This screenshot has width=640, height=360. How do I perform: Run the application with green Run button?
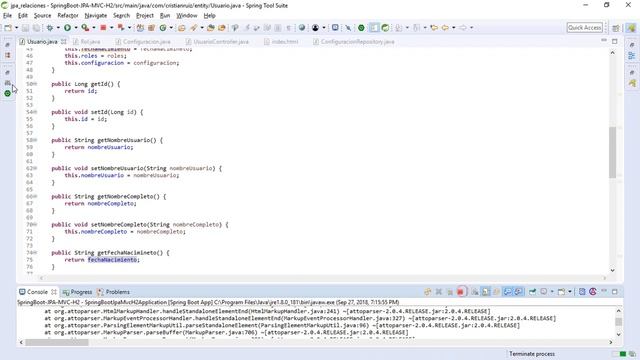(67, 28)
